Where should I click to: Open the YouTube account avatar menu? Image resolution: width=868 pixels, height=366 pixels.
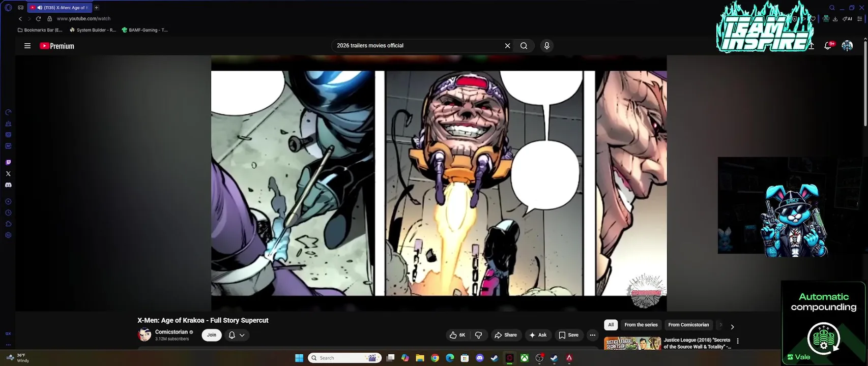(x=847, y=46)
